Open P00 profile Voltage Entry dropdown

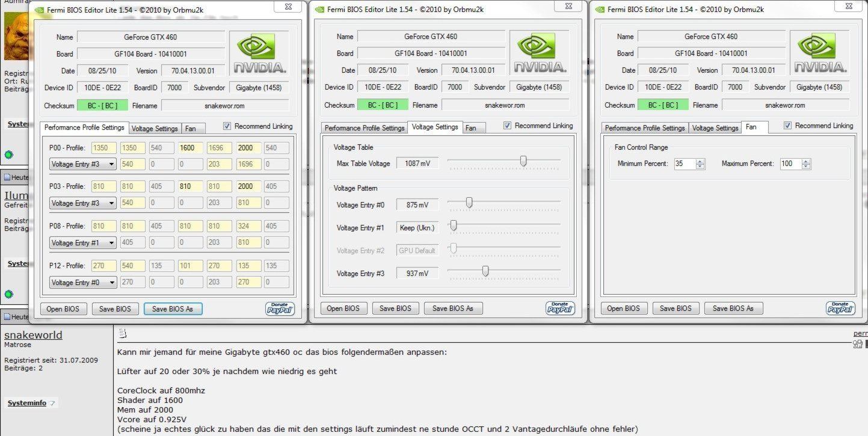tap(83, 164)
